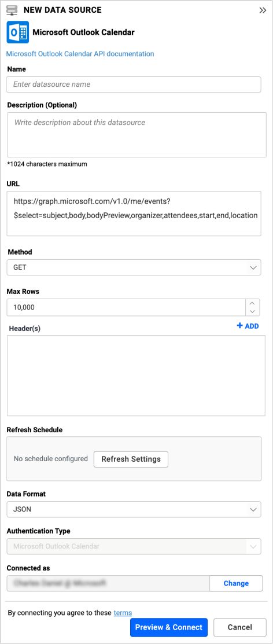Increase Max Rows with up arrow
This screenshot has height=644, width=273.
253,303
